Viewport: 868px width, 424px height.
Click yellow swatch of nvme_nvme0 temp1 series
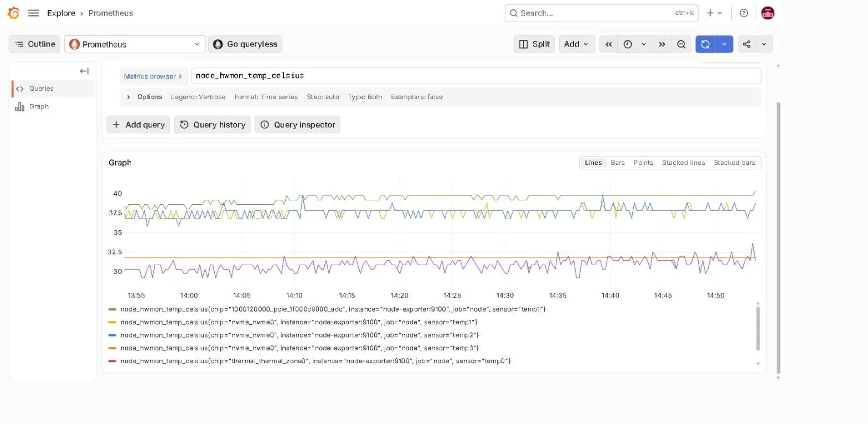112,322
